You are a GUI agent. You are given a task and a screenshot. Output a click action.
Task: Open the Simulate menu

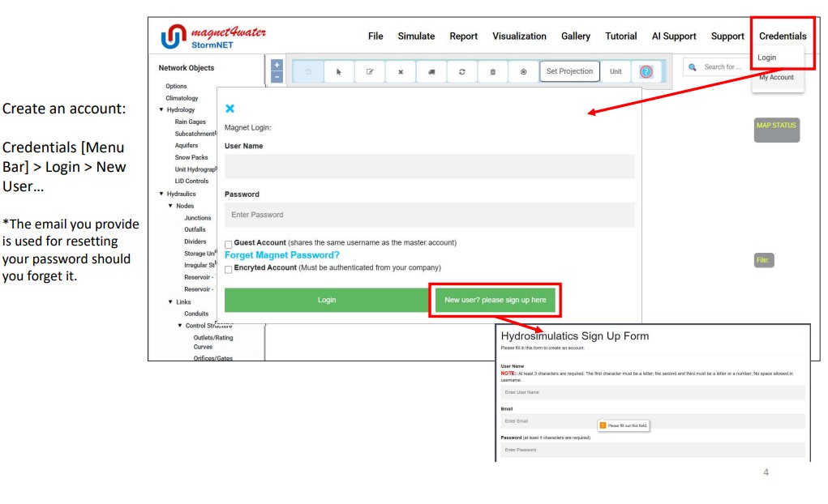[x=416, y=36]
